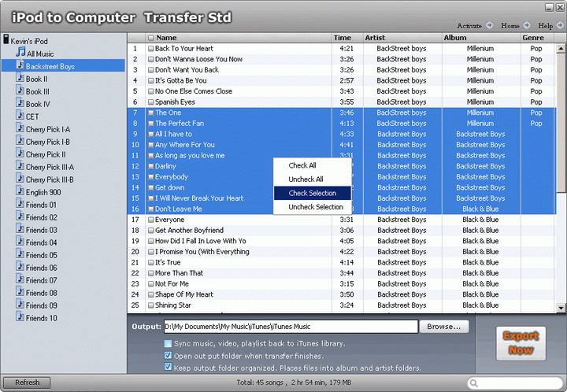Choose Uncheck Selection from context menu
This screenshot has height=392, width=567.
click(x=313, y=207)
